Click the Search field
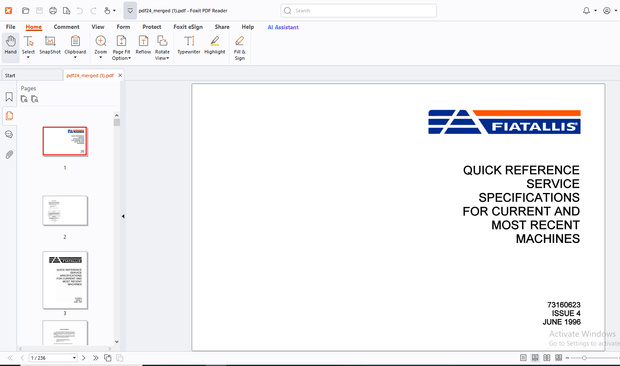The width and height of the screenshot is (620, 366). [359, 11]
